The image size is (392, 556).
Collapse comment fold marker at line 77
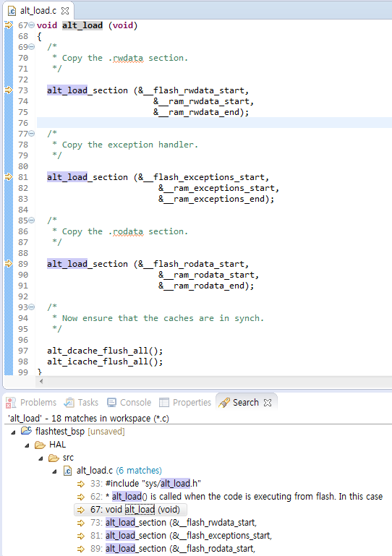tap(32, 134)
